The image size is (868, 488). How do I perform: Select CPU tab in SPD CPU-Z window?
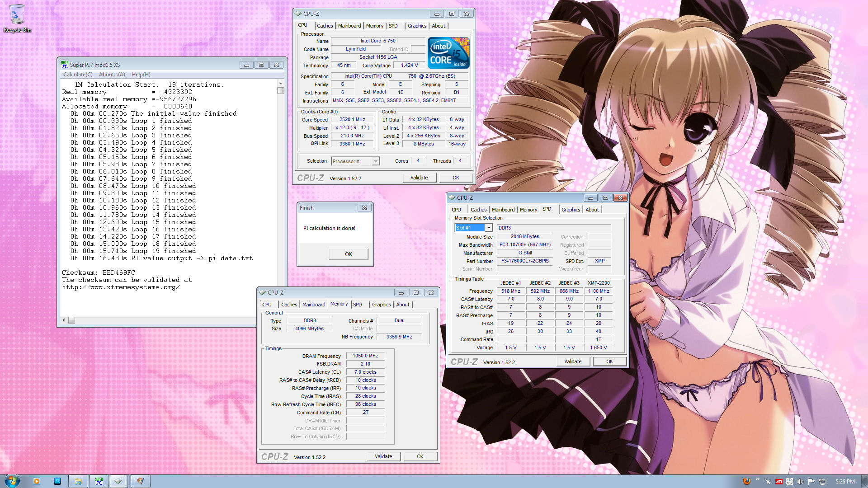click(x=456, y=210)
